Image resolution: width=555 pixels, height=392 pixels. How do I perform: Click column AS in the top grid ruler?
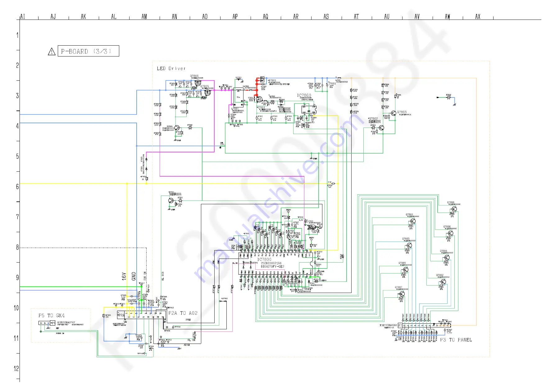pos(326,16)
